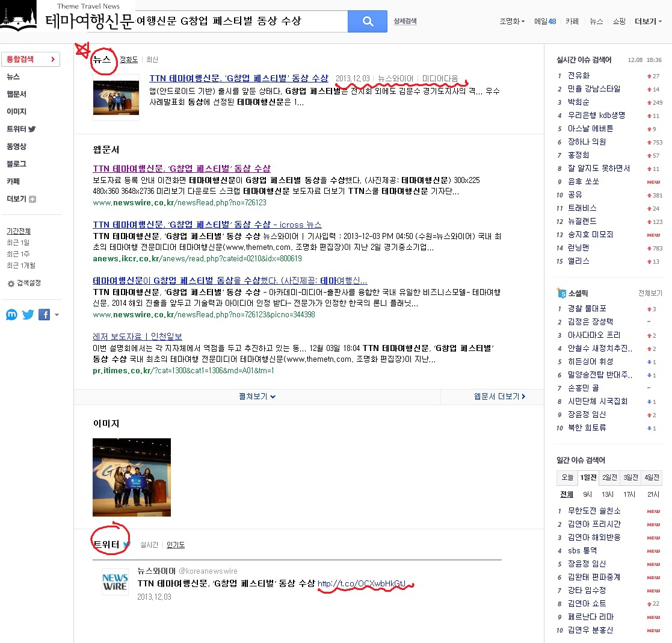Select the 1일전 tab
Viewport: 672px width, 643px height.
(x=588, y=477)
